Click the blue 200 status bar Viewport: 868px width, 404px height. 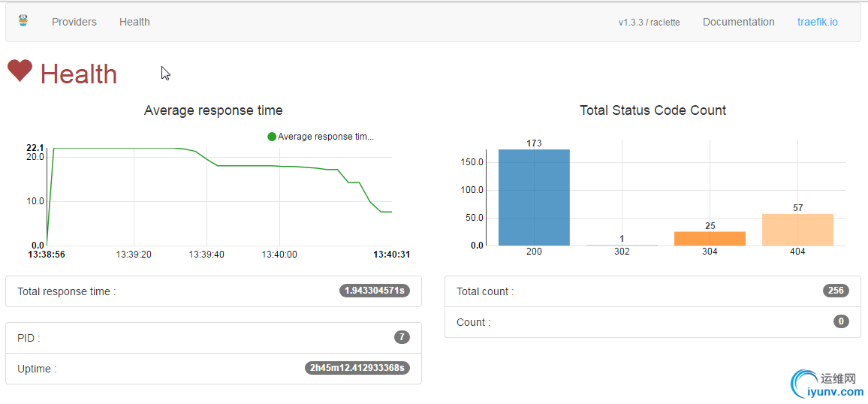tap(534, 197)
